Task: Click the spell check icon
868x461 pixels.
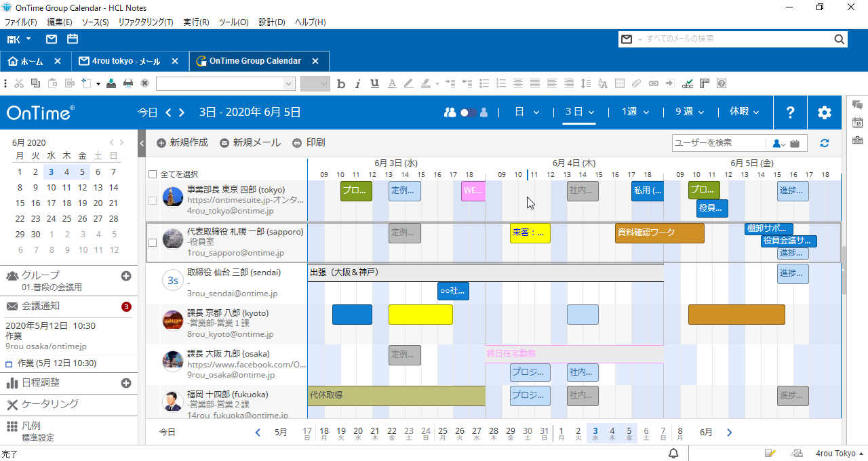Action: (688, 83)
